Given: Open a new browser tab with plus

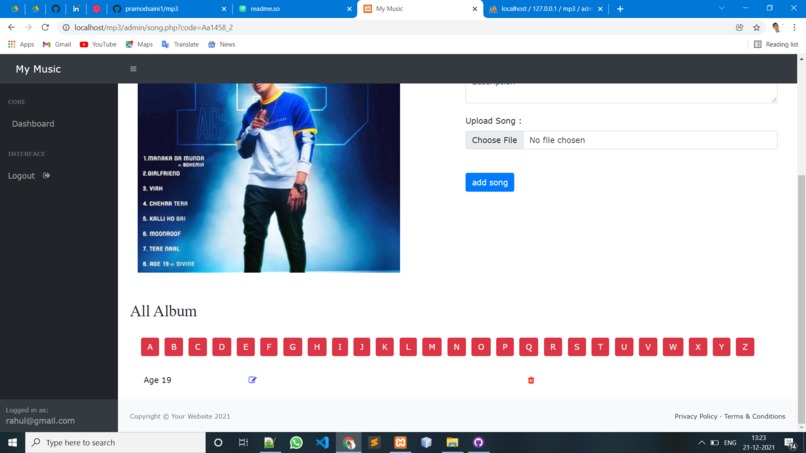Looking at the screenshot, I should (x=620, y=9).
